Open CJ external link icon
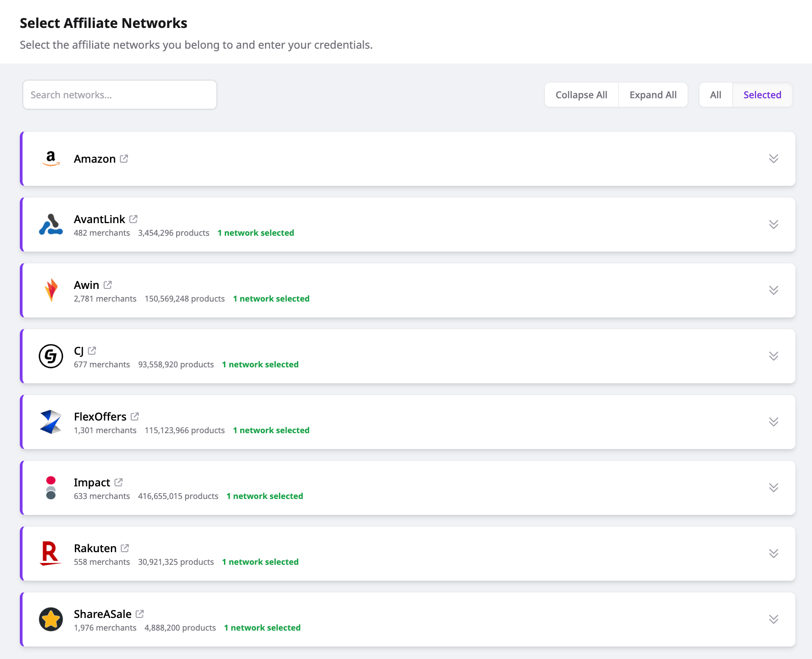 coord(92,351)
